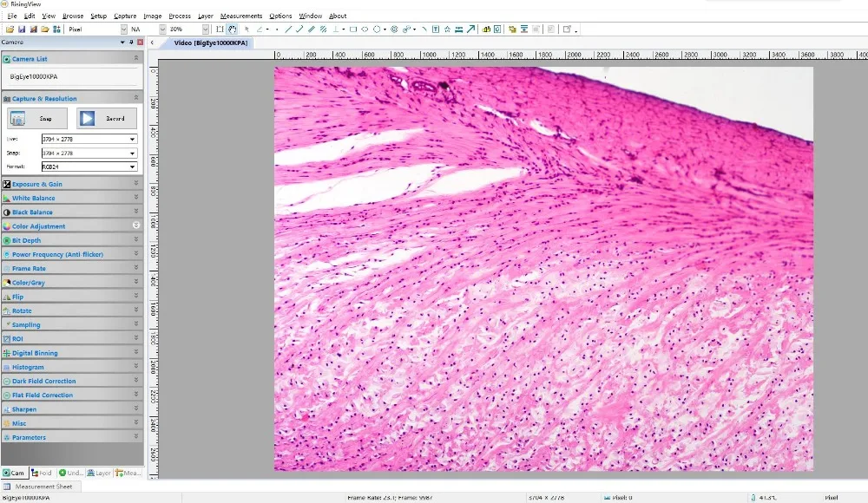Select the dashed rectangle selection tool
Image resolution: width=868 pixels, height=503 pixels.
[x=220, y=29]
